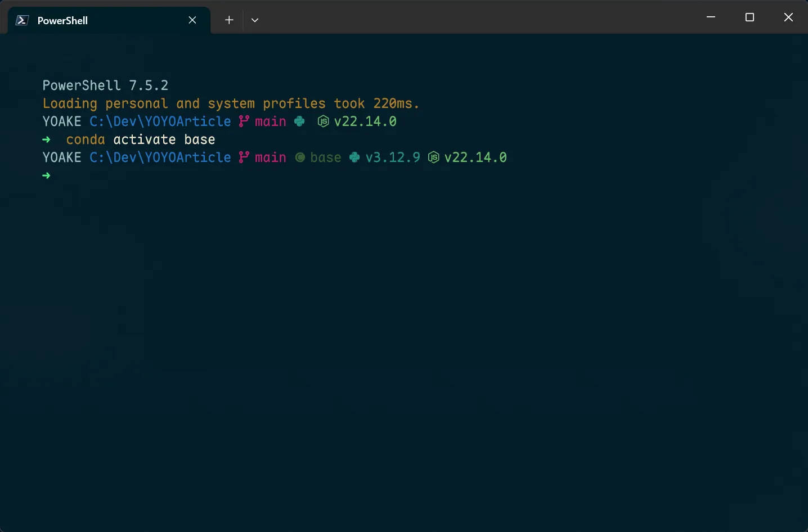
Task: Click the git branch icon on first prompt
Action: click(244, 121)
